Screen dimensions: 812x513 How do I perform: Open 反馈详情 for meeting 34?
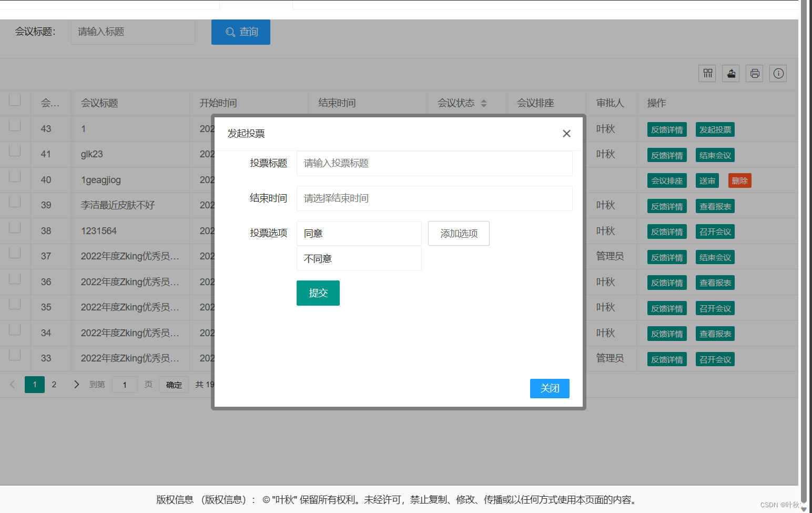click(667, 334)
